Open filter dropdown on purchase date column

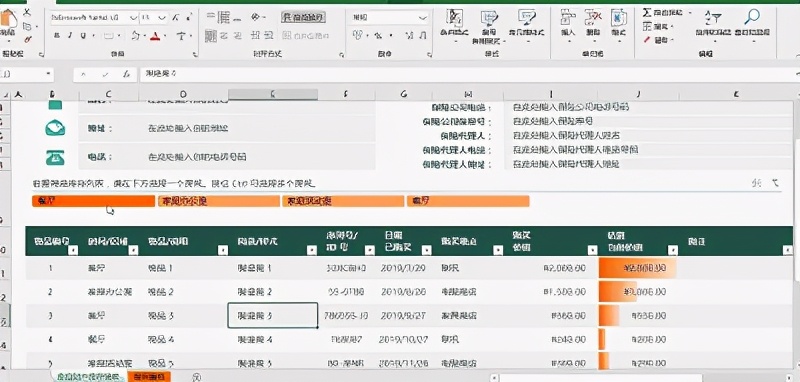[427, 250]
